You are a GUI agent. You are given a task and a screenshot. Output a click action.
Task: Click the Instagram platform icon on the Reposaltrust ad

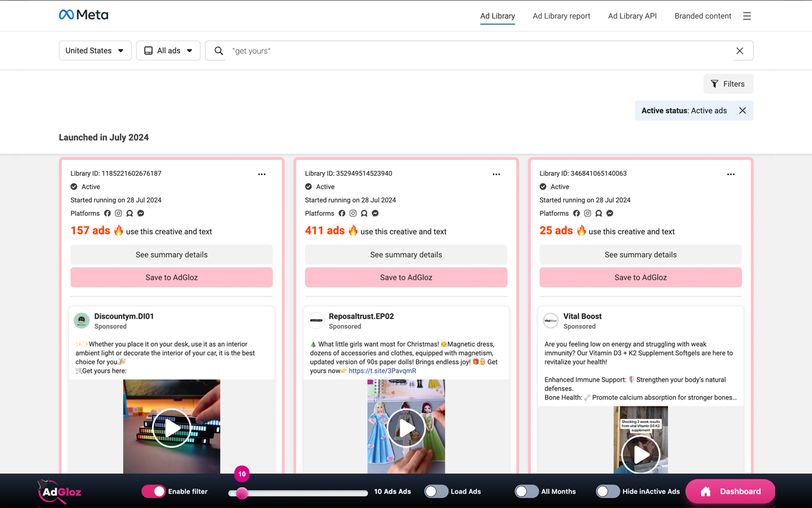pos(353,213)
